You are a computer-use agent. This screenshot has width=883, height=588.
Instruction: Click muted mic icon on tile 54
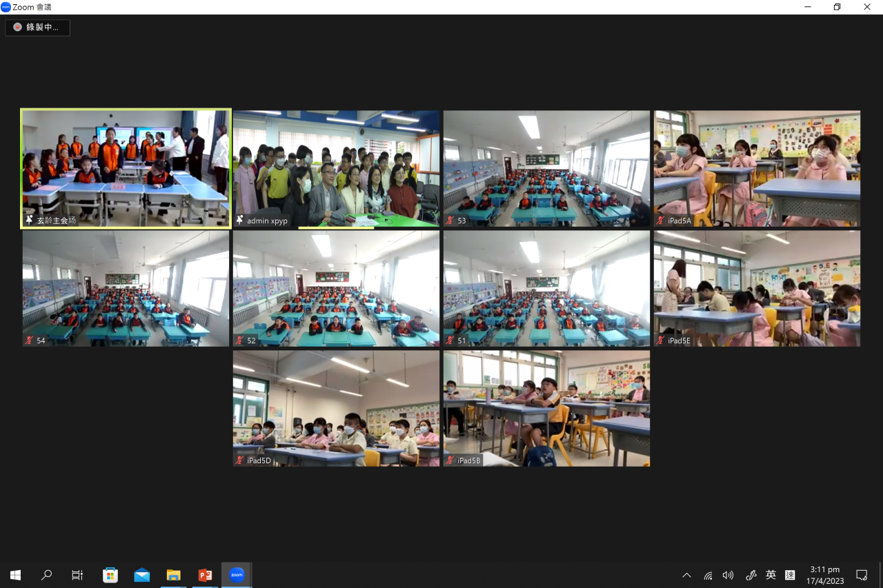29,341
